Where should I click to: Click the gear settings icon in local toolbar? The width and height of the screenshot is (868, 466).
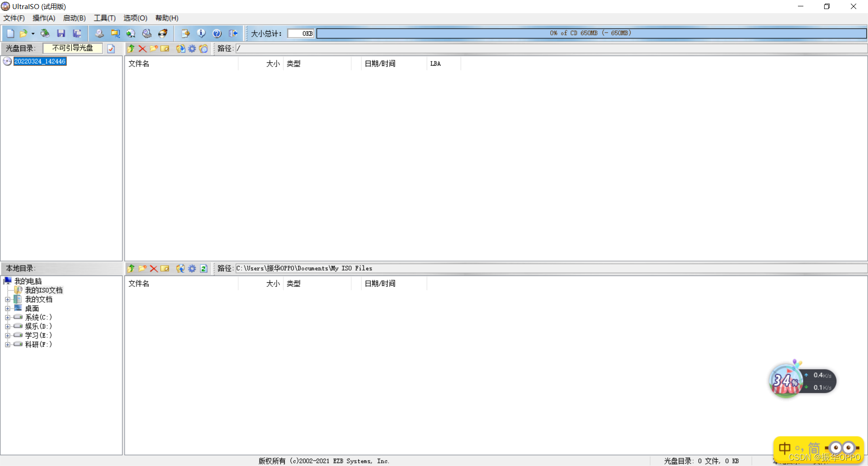[192, 268]
